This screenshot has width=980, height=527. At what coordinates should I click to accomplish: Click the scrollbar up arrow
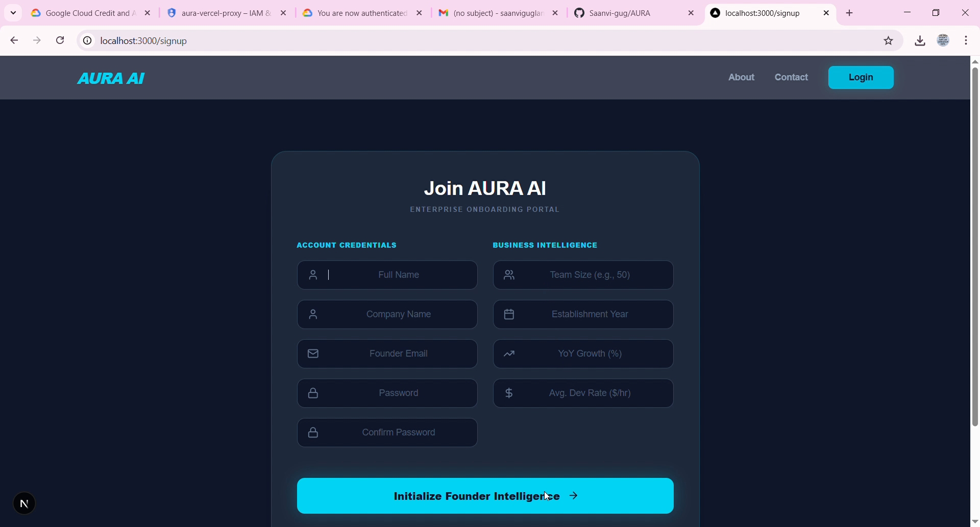975,62
